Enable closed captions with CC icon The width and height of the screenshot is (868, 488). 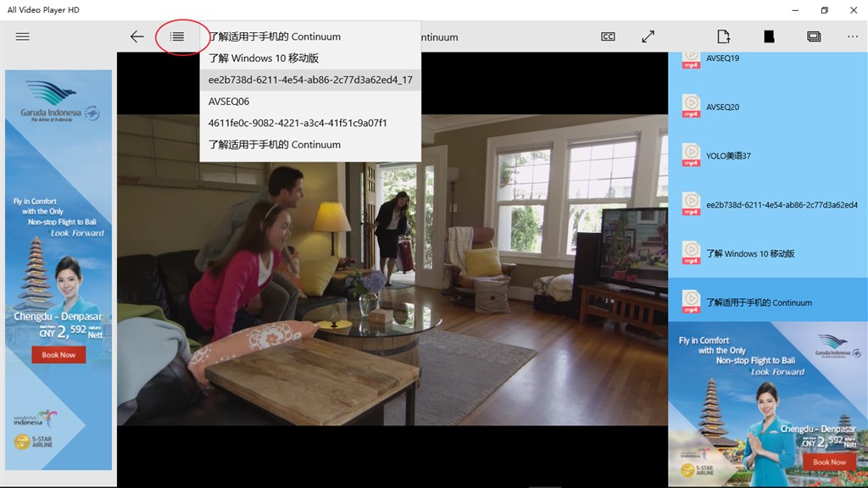[x=608, y=36]
